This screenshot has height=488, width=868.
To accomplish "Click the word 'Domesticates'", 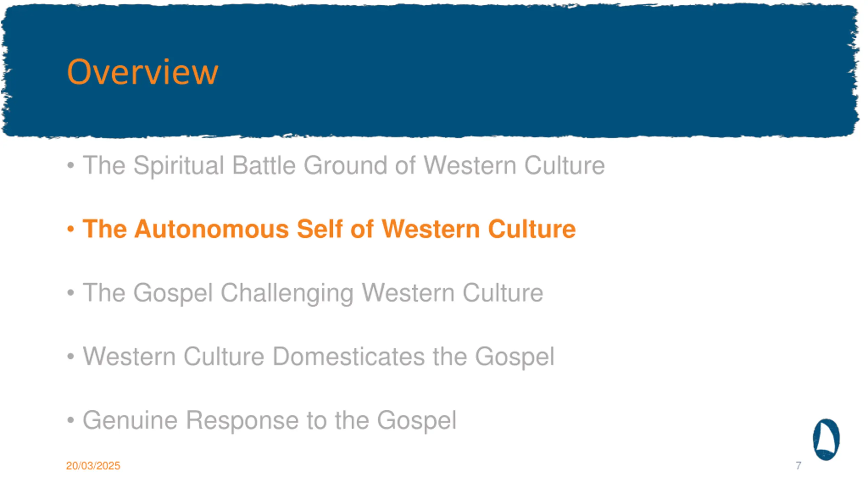I will pos(349,357).
